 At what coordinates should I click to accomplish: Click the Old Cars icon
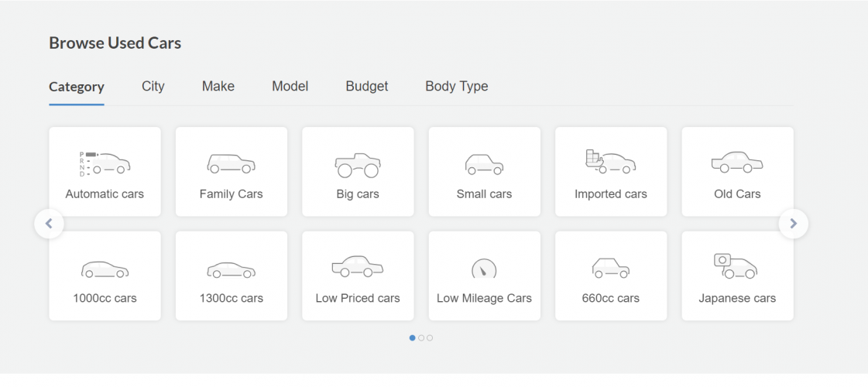point(737,162)
